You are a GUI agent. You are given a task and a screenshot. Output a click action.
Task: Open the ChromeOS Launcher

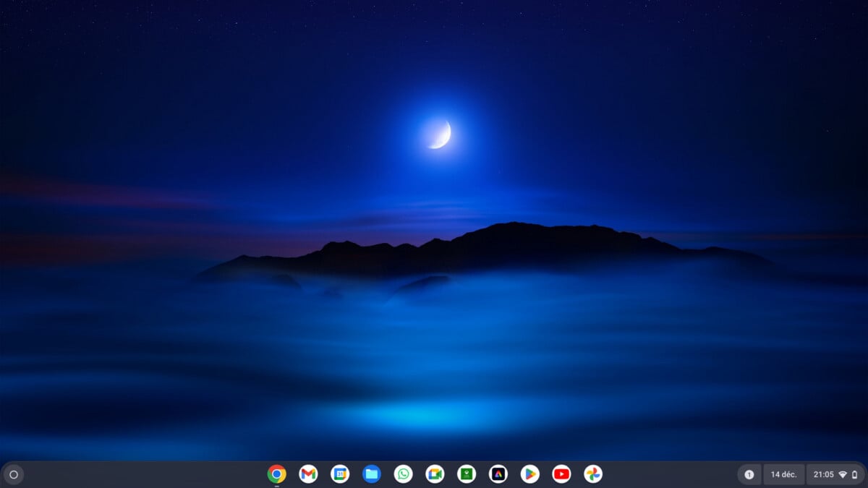coord(12,474)
